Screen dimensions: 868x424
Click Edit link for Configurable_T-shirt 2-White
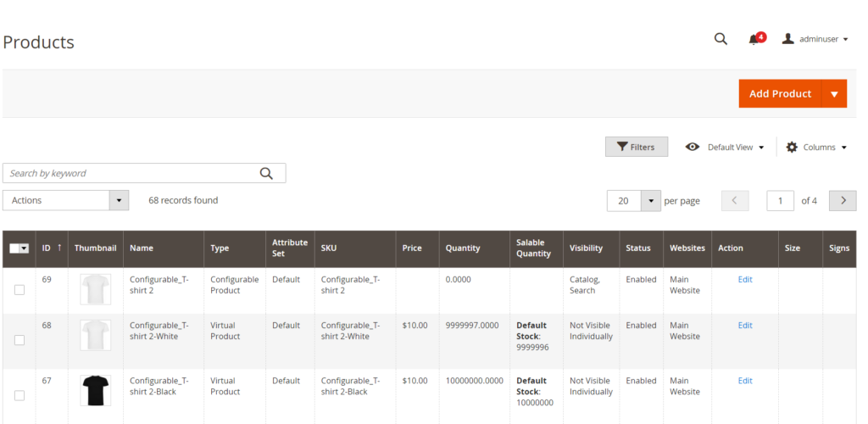point(745,326)
